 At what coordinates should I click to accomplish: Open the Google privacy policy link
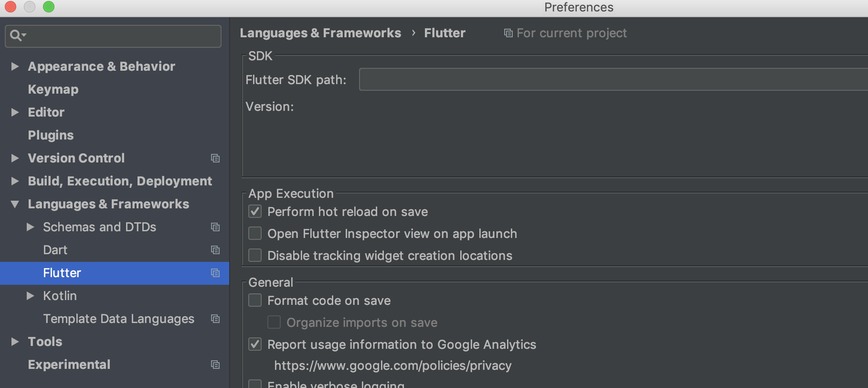(x=392, y=365)
